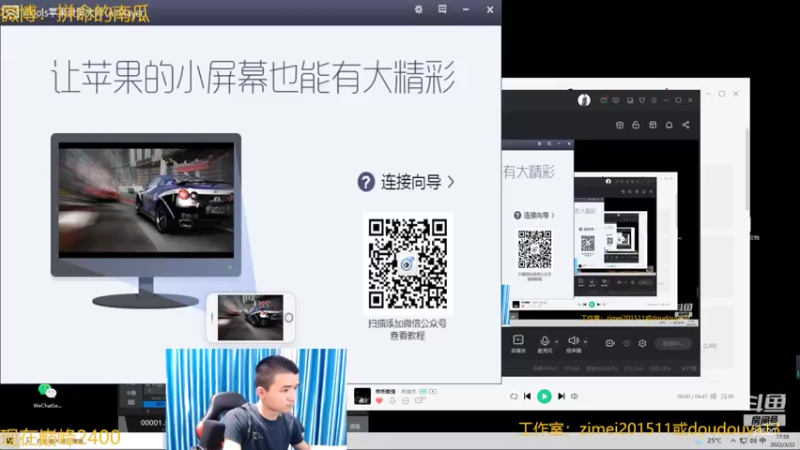Skip to previous track
This screenshot has height=450, width=800.
tap(528, 396)
